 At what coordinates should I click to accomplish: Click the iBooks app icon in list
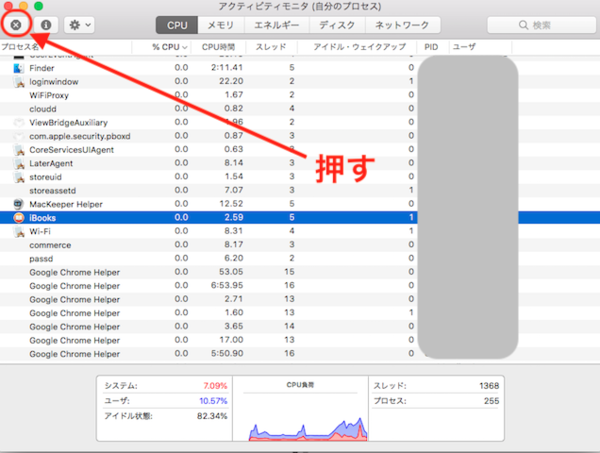click(19, 217)
